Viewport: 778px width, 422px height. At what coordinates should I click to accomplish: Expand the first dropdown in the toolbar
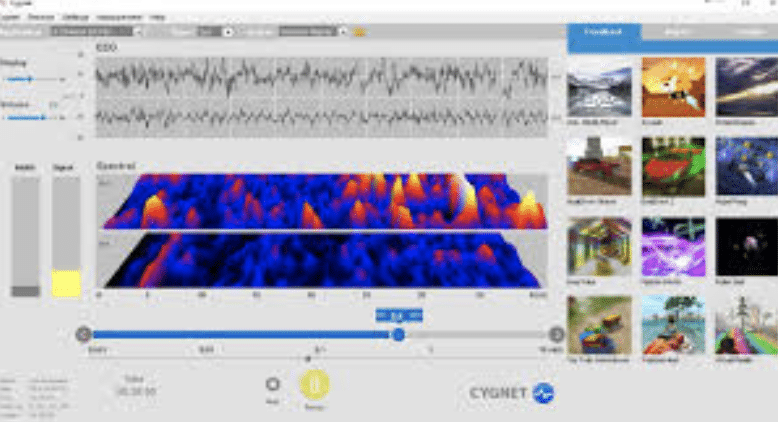(x=139, y=31)
